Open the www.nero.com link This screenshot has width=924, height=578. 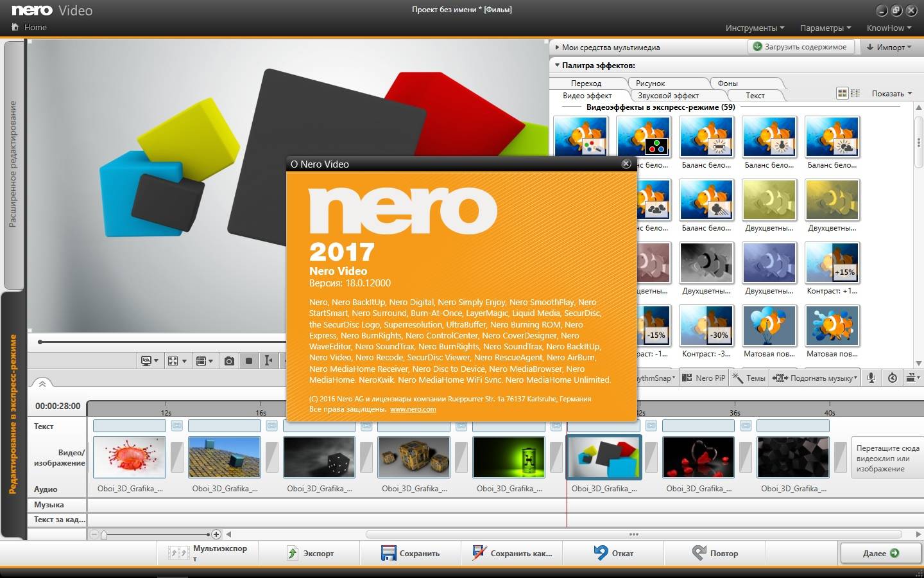click(413, 409)
